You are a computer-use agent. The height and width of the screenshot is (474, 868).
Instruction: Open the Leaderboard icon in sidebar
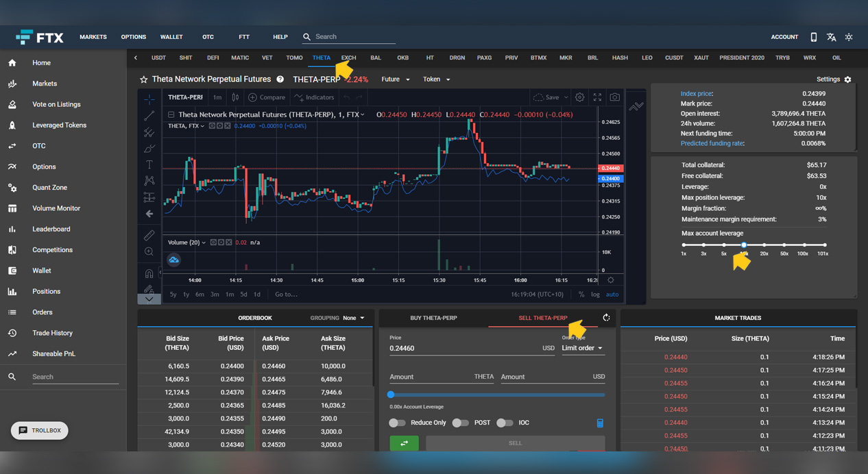[12, 229]
